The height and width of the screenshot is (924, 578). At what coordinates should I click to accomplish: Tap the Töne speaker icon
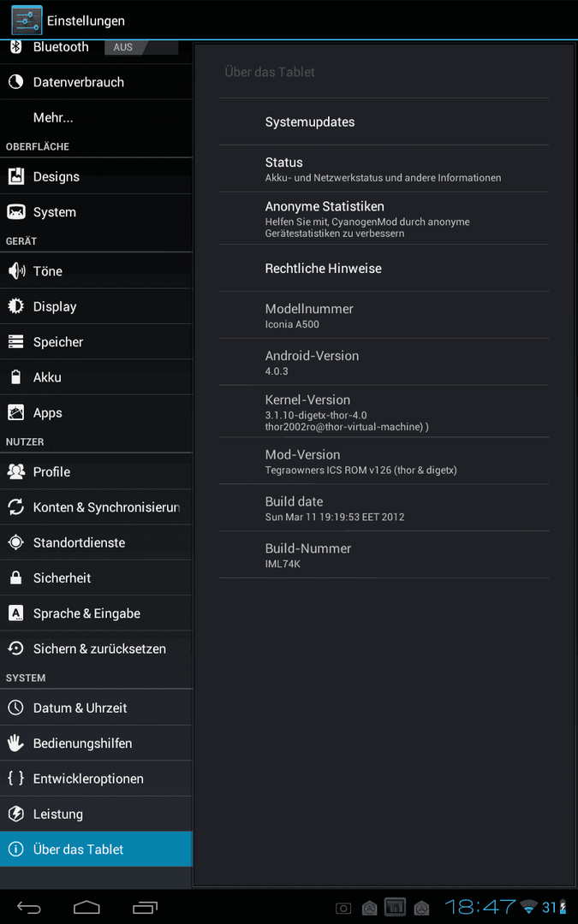pyautogui.click(x=16, y=271)
